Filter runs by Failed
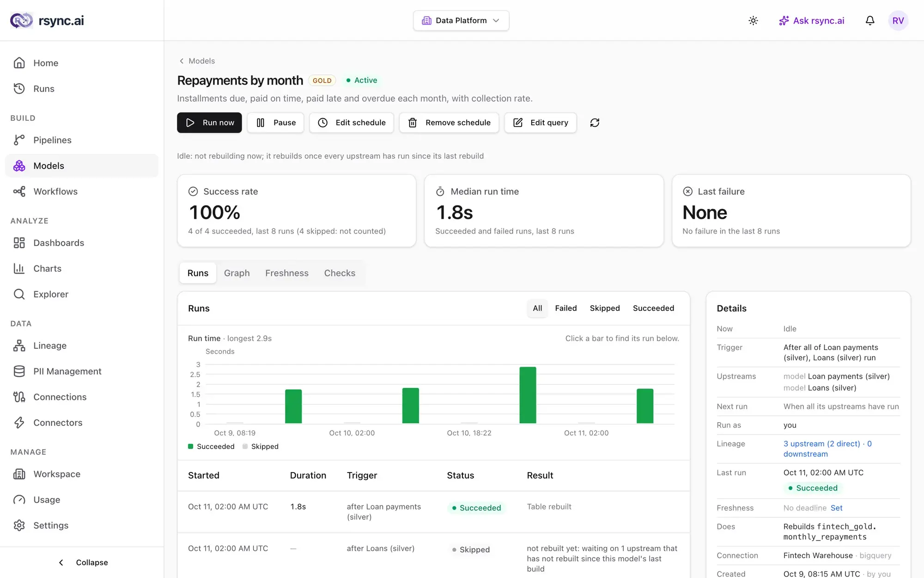 click(566, 308)
